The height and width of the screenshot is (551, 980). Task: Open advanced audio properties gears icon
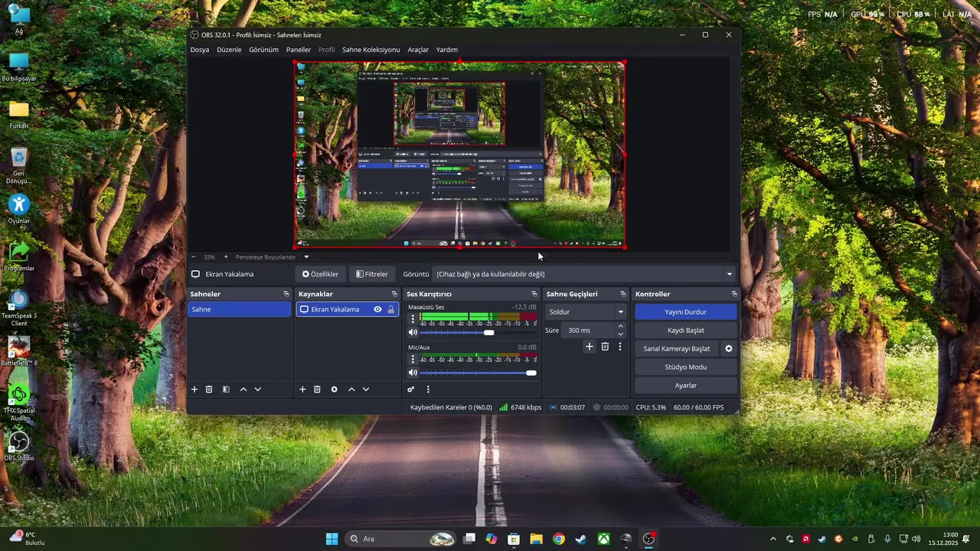point(411,390)
